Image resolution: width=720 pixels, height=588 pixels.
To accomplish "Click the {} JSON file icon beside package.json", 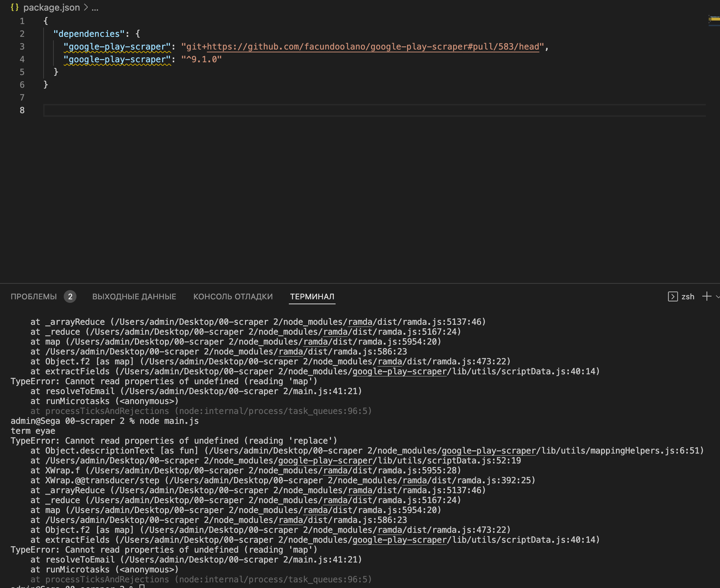I will pyautogui.click(x=14, y=7).
